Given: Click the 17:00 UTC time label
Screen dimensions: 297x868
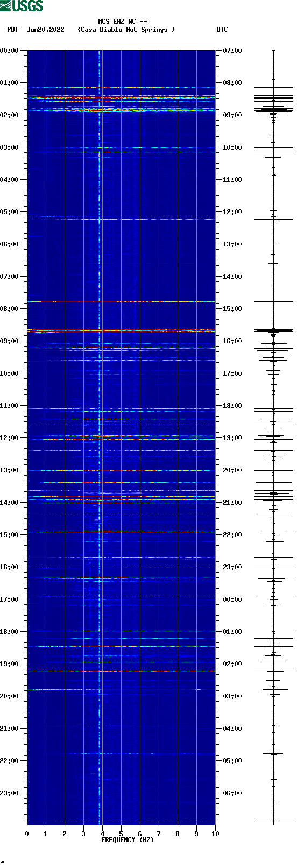Looking at the screenshot, I should click(x=232, y=373).
